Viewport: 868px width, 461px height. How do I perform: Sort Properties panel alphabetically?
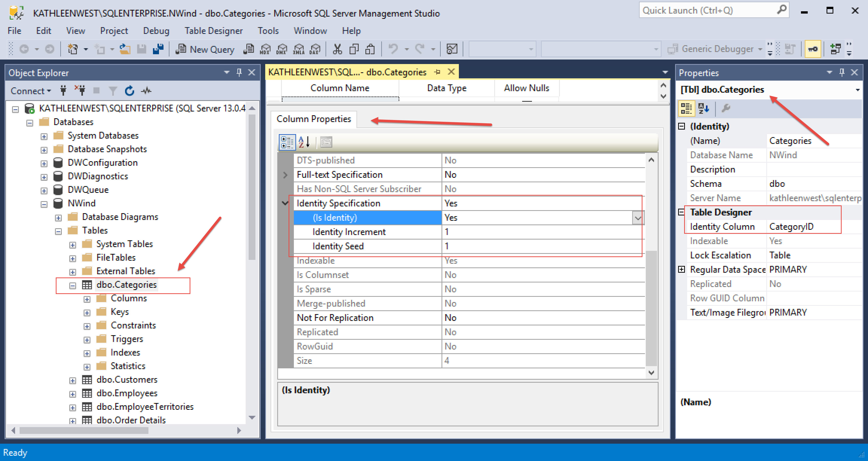[x=703, y=108]
